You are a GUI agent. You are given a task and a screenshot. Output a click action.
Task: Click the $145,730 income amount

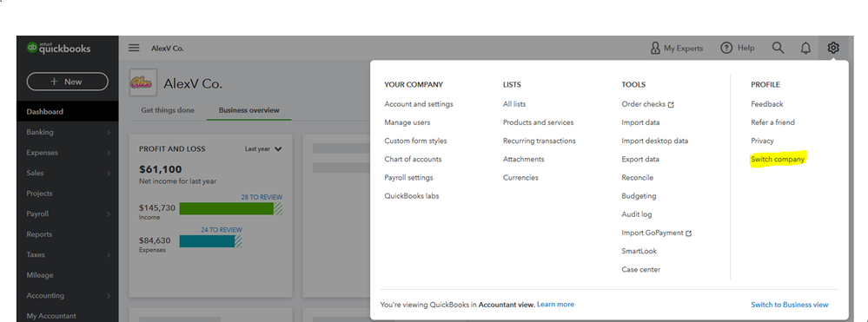click(x=157, y=208)
